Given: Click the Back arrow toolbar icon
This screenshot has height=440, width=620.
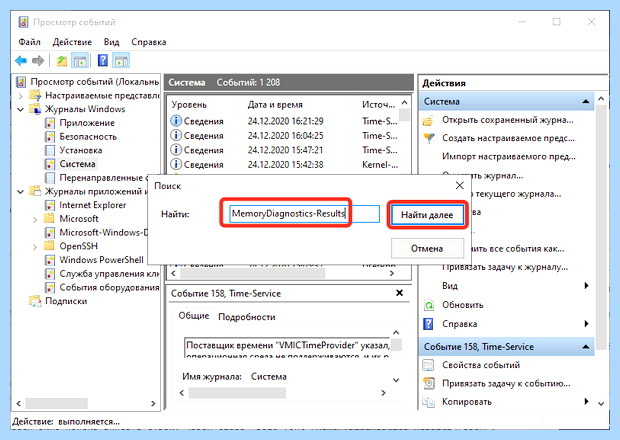Looking at the screenshot, I should [21, 61].
